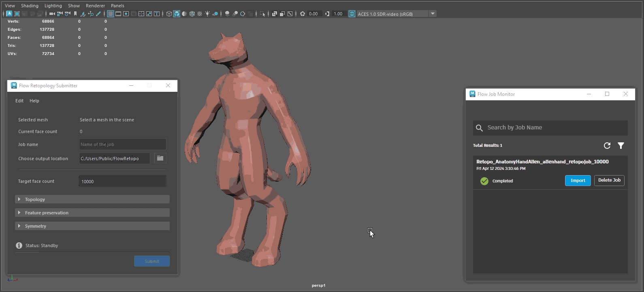This screenshot has height=292, width=644.
Task: Toggle the Film Gate display
Action: click(118, 14)
